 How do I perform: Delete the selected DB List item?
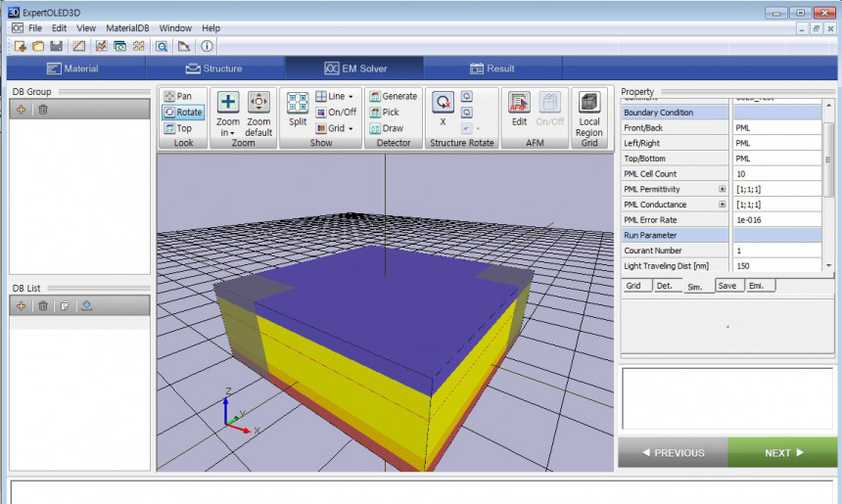point(43,306)
